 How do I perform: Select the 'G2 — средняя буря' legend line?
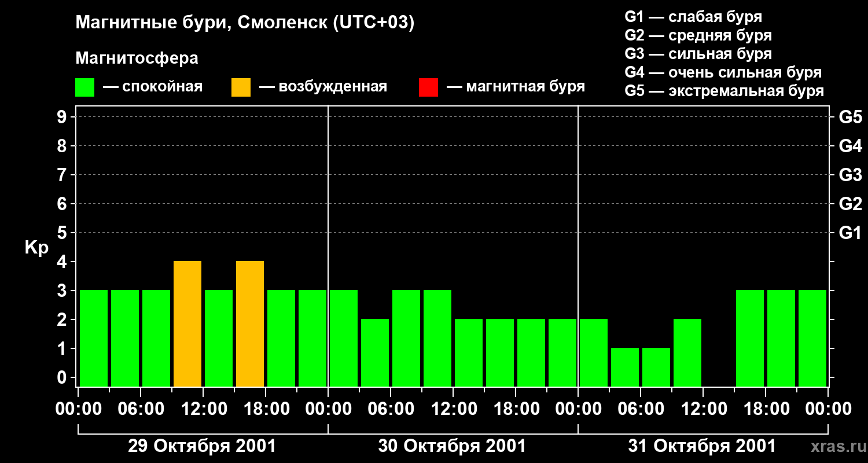pos(698,35)
